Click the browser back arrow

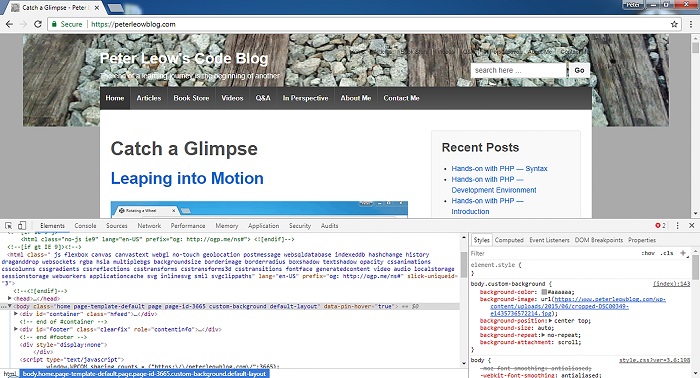click(9, 24)
